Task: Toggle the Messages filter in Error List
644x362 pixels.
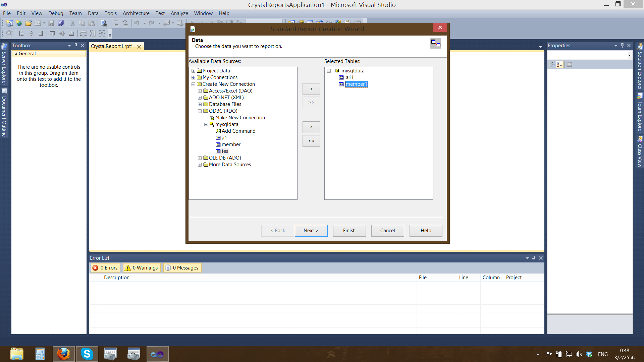Action: coord(182,268)
